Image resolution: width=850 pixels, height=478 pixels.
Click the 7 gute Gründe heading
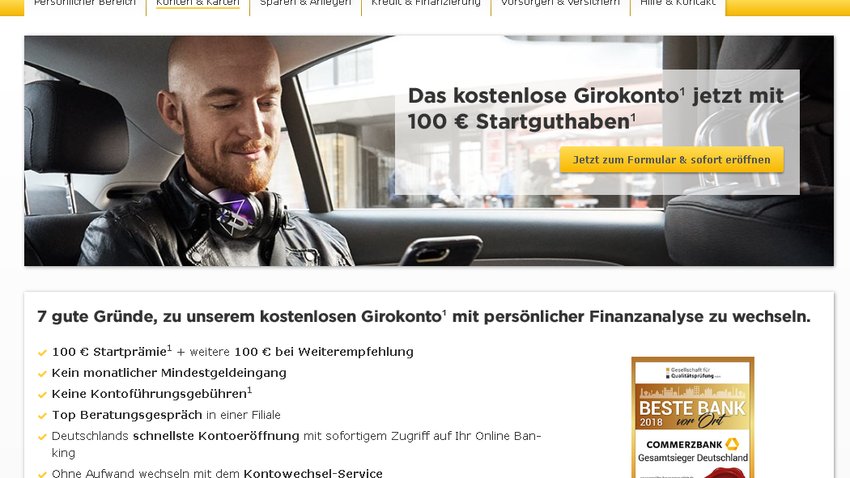(423, 316)
